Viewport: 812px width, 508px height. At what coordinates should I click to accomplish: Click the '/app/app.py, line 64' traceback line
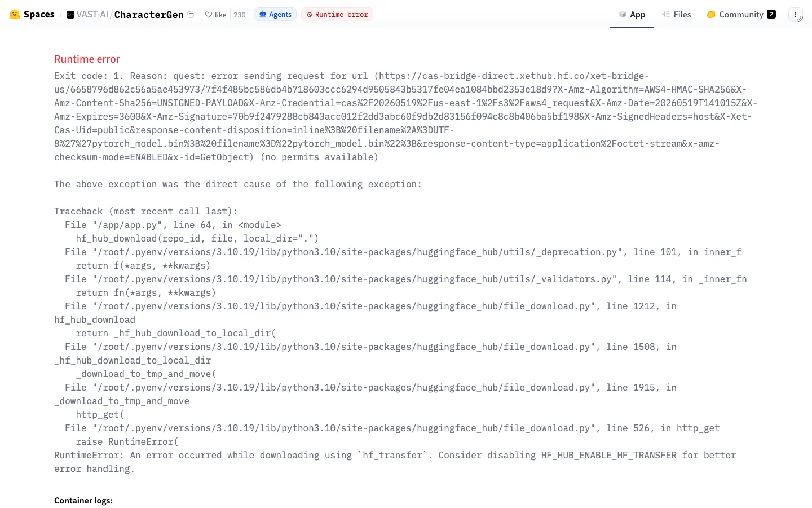coord(173,225)
